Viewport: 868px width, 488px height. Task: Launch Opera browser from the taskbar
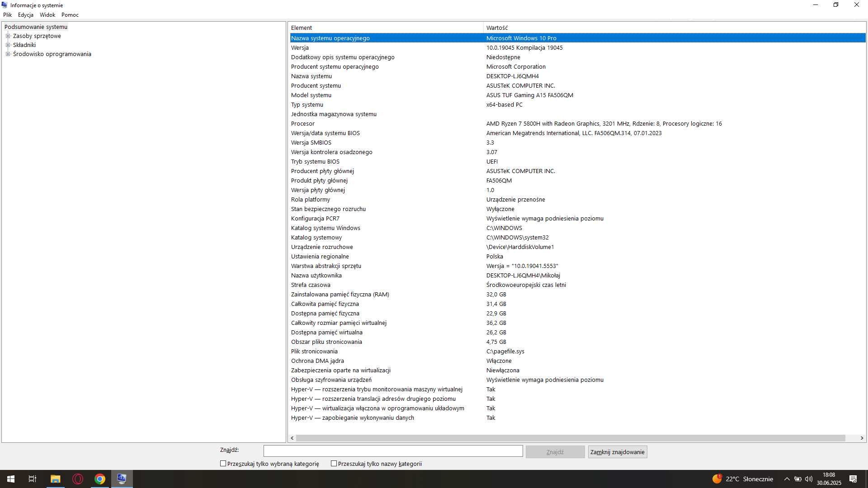(78, 479)
